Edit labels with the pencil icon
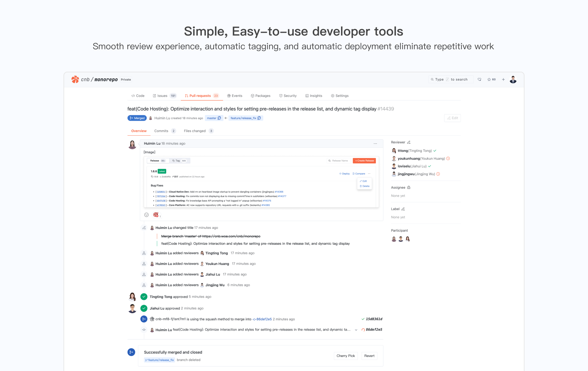The height and width of the screenshot is (371, 588). point(403,209)
